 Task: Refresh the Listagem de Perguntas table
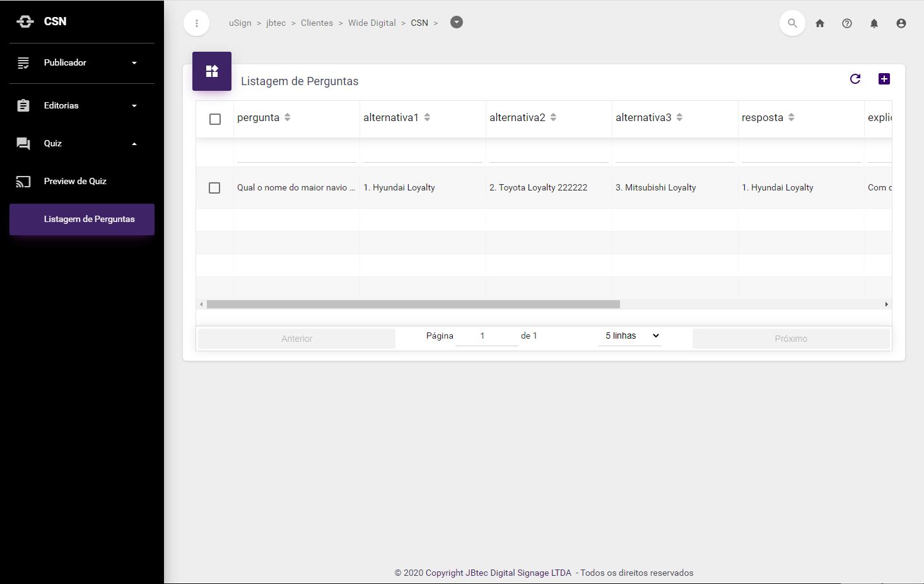pyautogui.click(x=855, y=79)
